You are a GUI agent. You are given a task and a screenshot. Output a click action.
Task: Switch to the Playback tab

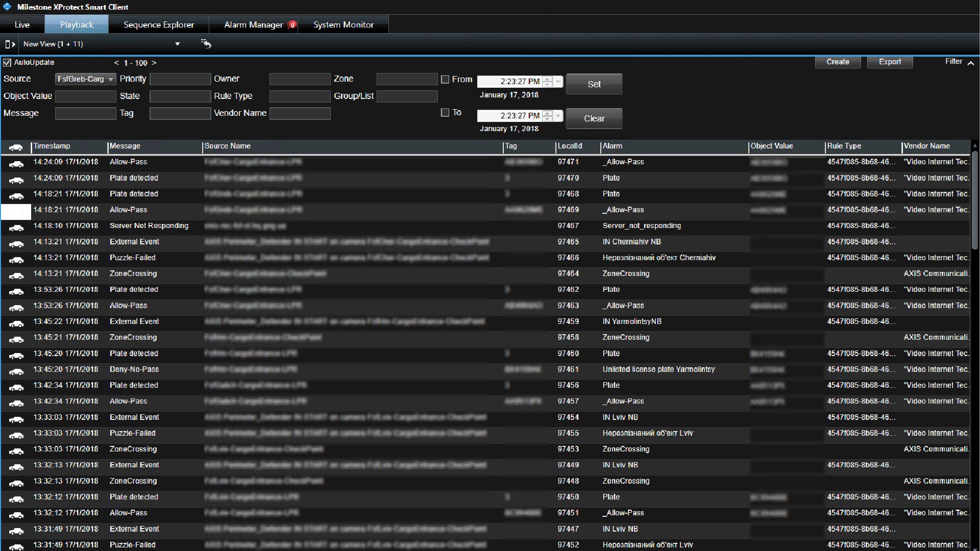pos(77,24)
